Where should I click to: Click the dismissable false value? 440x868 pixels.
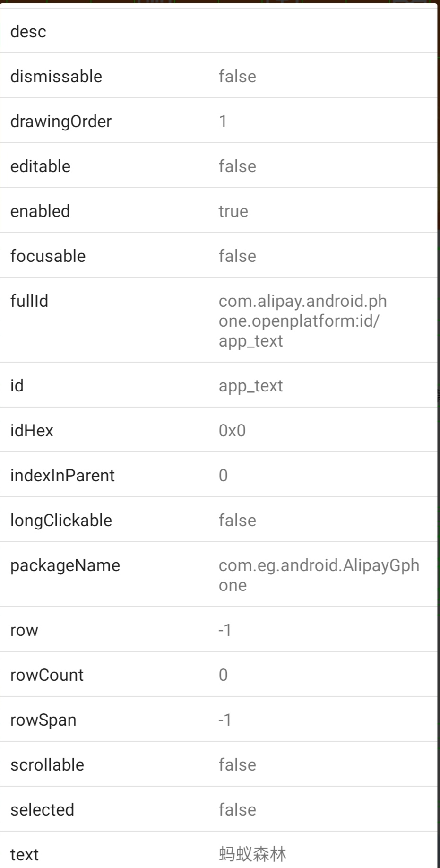click(237, 77)
